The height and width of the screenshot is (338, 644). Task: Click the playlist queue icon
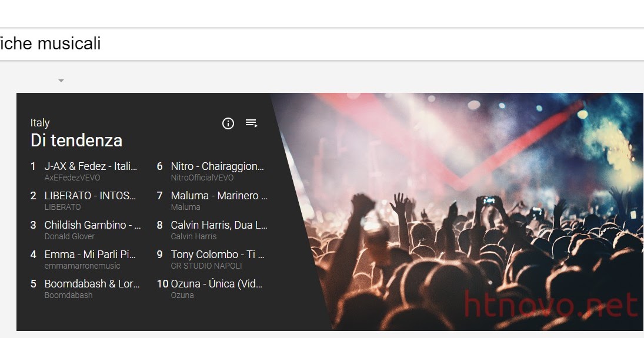click(251, 123)
